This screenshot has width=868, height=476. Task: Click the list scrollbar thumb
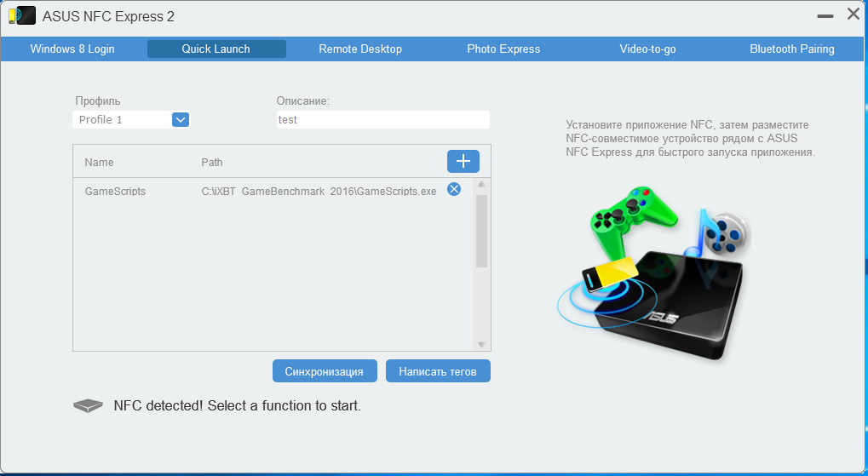[481, 231]
